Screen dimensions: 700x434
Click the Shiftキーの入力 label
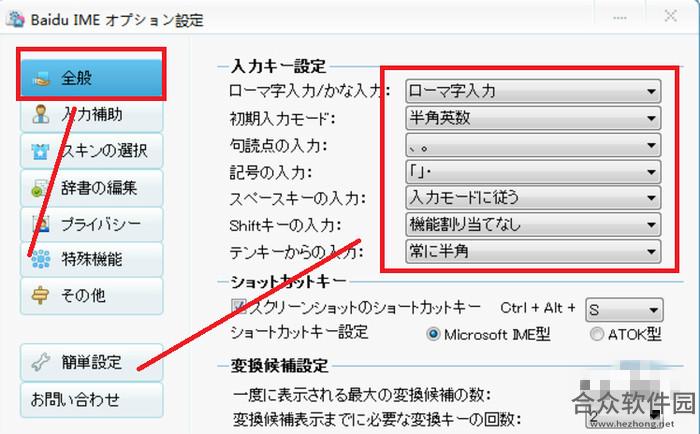point(285,225)
